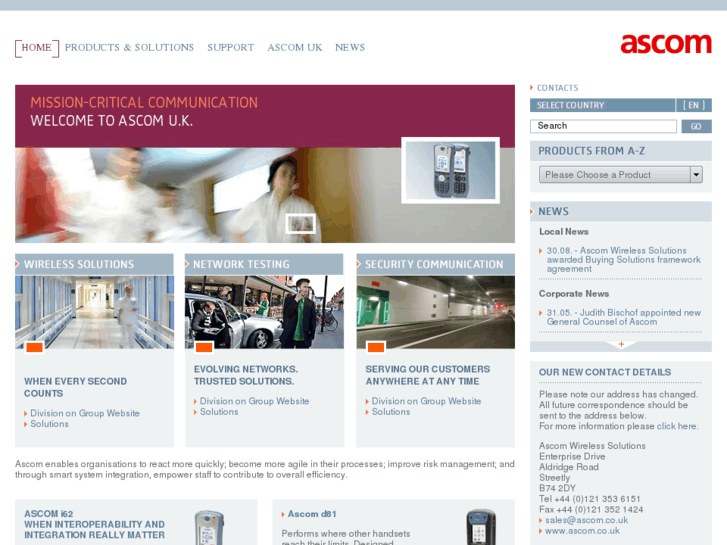Click orange marker on Wireless Solutions image
The width and height of the screenshot is (727, 545).
click(35, 347)
